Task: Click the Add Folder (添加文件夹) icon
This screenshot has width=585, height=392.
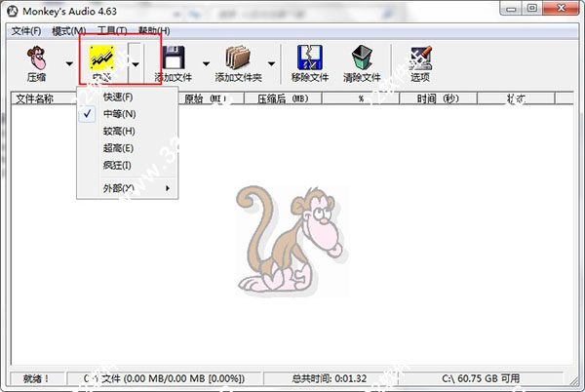Action: point(238,58)
